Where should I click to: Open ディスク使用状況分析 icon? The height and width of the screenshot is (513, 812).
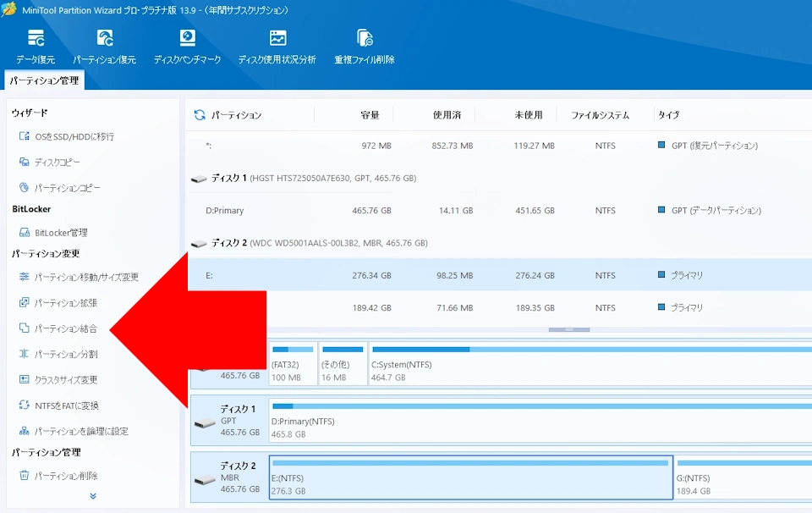point(277,38)
